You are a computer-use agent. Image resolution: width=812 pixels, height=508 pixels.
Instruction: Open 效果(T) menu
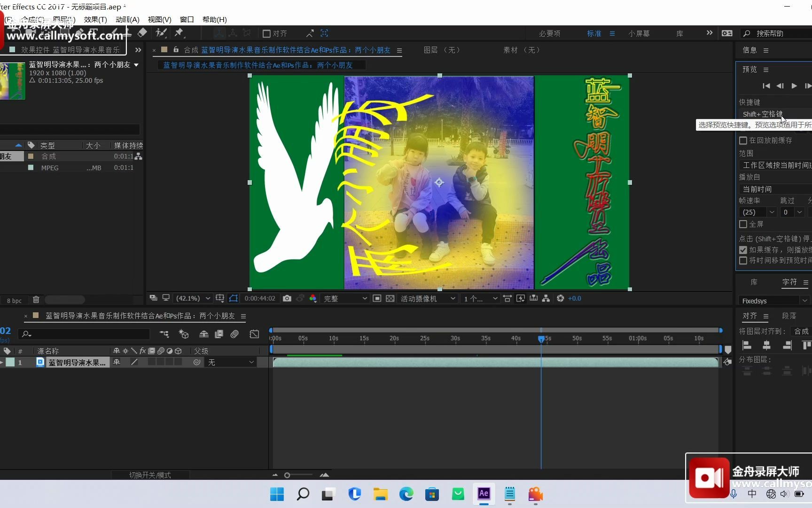click(95, 19)
